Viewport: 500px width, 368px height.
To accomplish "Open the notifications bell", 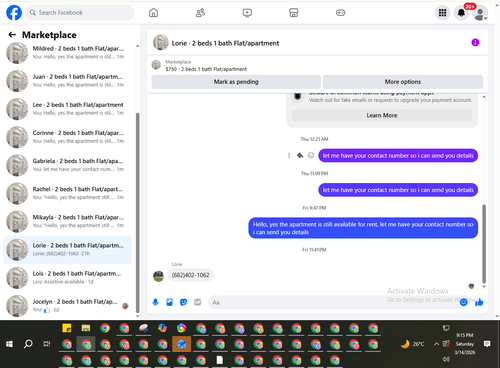I will (461, 13).
